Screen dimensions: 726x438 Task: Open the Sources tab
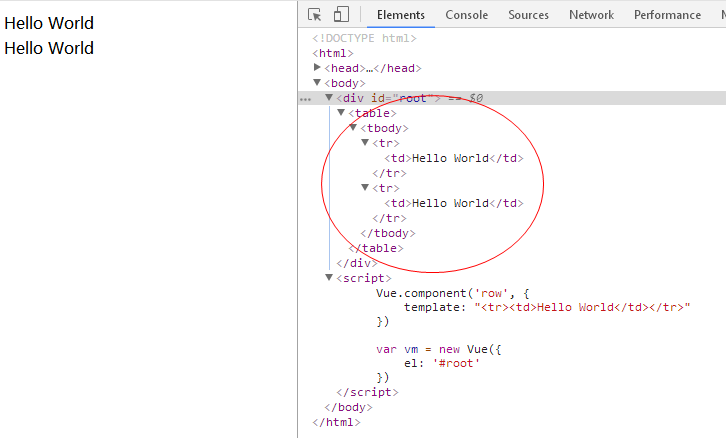coord(528,15)
